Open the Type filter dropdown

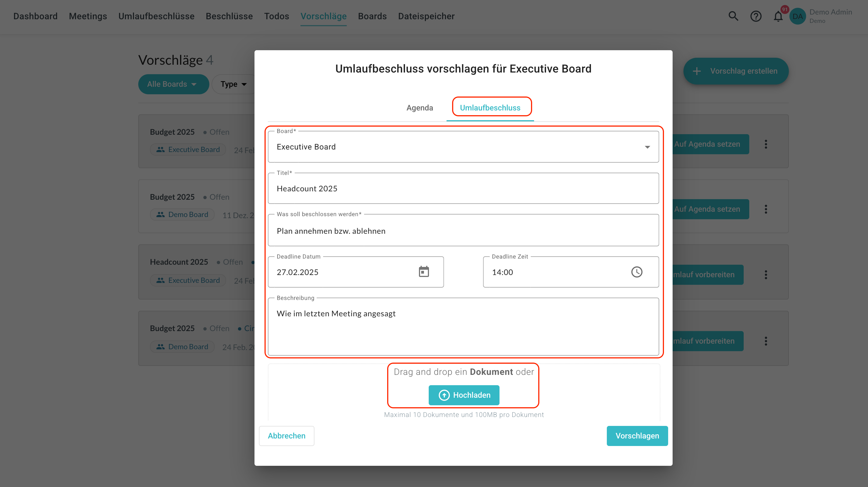point(234,84)
